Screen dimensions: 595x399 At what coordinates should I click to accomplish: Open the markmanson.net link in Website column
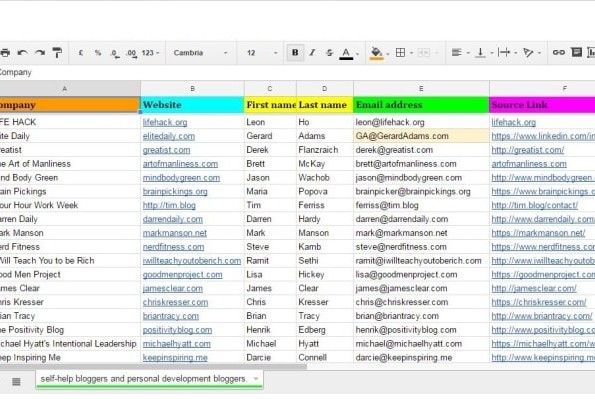[175, 233]
